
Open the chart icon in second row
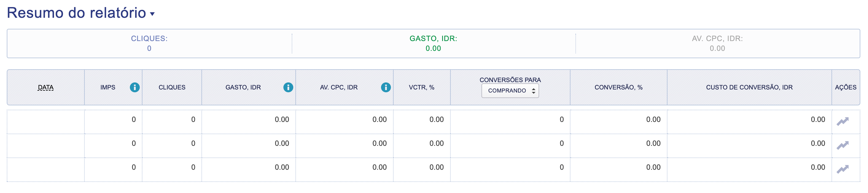pos(843,145)
